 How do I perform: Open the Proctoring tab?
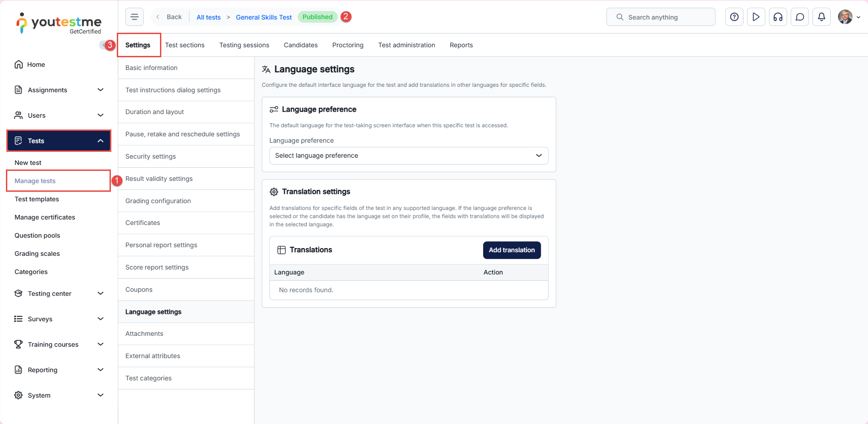click(348, 45)
